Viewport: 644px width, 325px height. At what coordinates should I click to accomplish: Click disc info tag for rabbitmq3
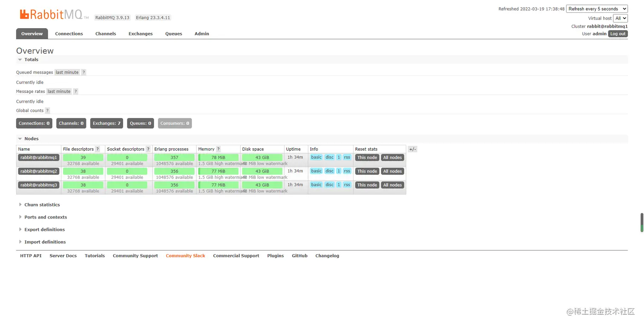click(x=330, y=184)
